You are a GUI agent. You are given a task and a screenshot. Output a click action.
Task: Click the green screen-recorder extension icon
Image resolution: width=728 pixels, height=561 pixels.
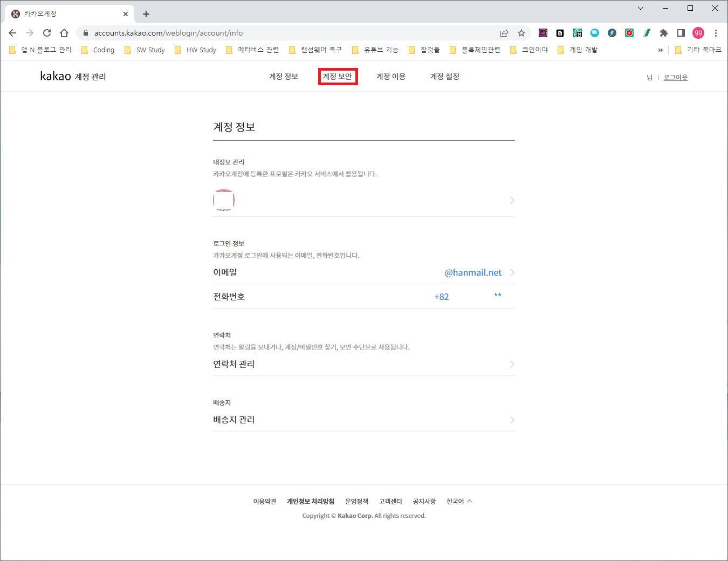(629, 33)
